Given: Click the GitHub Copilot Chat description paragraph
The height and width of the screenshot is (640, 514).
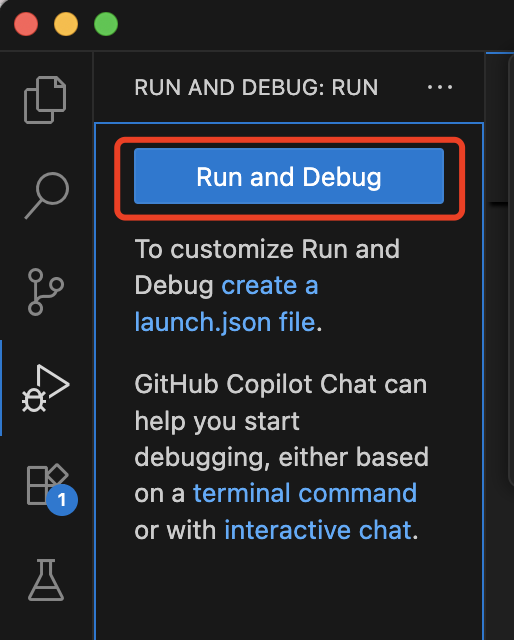Looking at the screenshot, I should click(x=282, y=457).
